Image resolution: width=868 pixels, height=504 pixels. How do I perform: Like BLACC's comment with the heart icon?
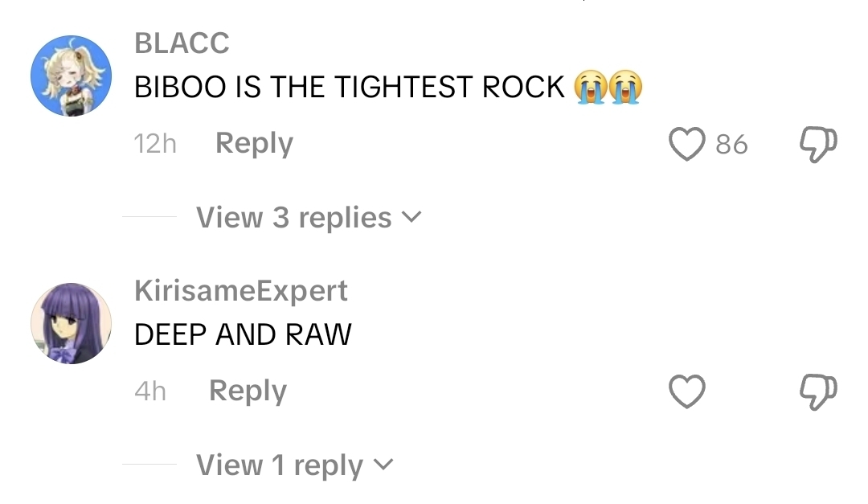pos(687,144)
